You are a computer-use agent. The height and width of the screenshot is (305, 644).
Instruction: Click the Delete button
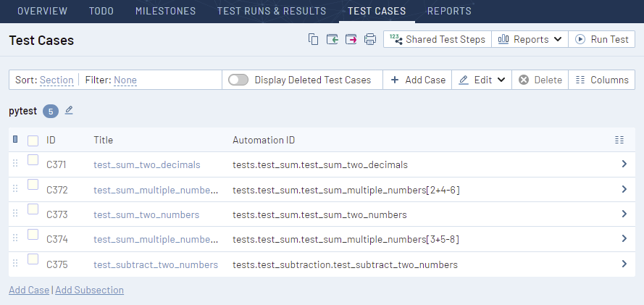540,80
